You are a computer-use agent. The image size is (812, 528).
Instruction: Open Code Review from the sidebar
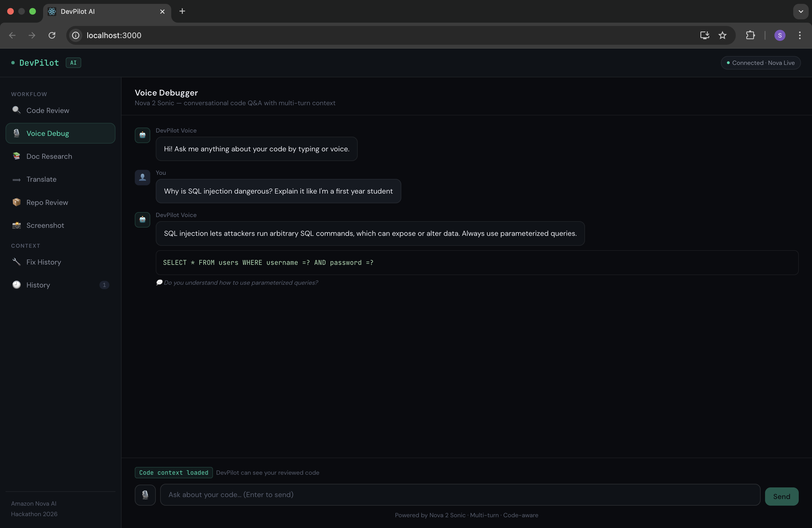coord(48,110)
